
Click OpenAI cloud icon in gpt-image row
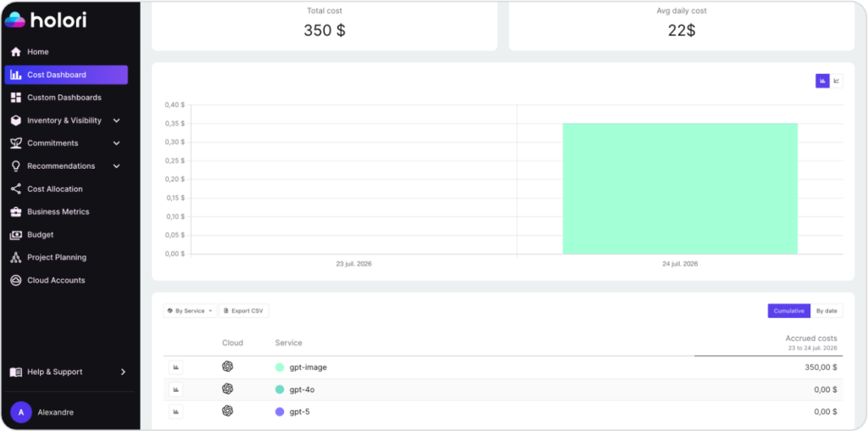coord(227,367)
